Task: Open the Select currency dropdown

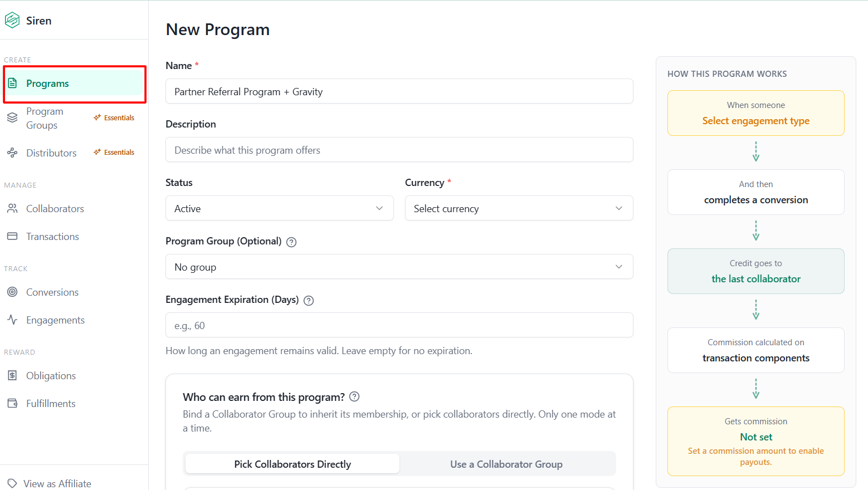Action: click(x=519, y=208)
